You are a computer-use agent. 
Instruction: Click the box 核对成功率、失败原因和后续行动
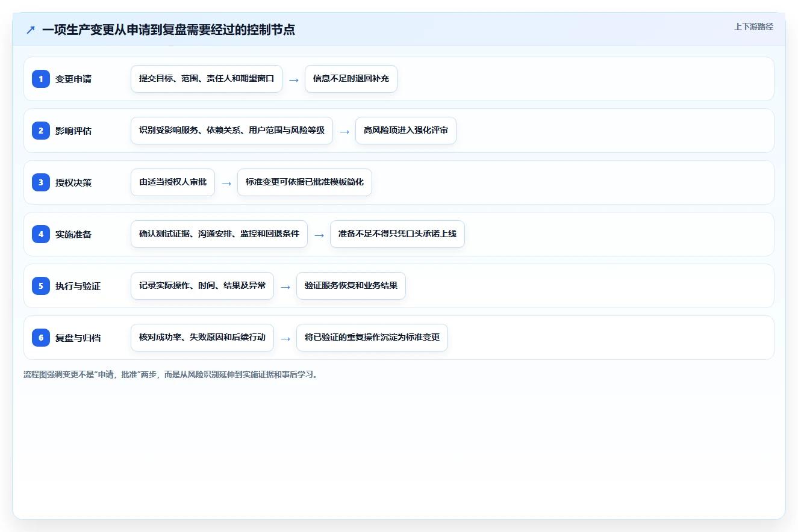202,338
